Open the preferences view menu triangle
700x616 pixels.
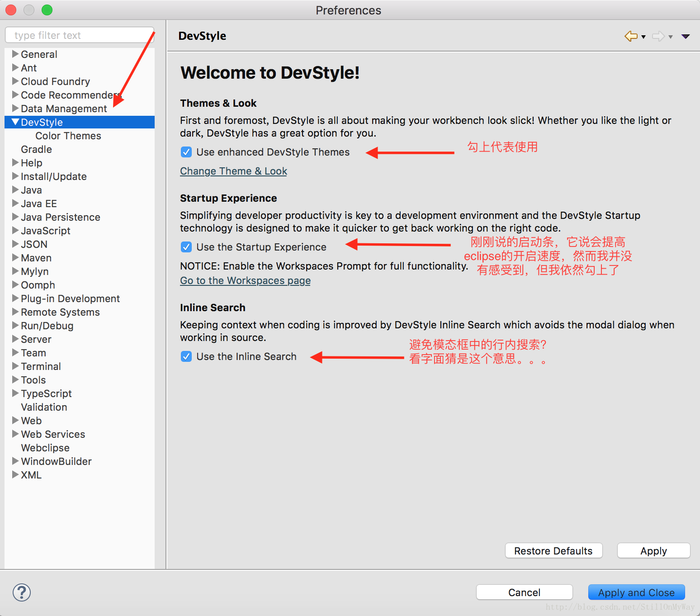coord(686,37)
